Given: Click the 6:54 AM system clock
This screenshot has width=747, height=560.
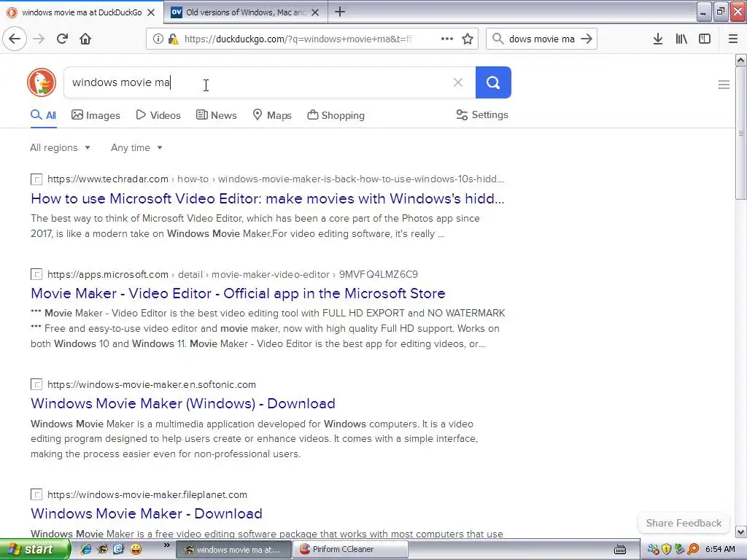Looking at the screenshot, I should tap(720, 549).
